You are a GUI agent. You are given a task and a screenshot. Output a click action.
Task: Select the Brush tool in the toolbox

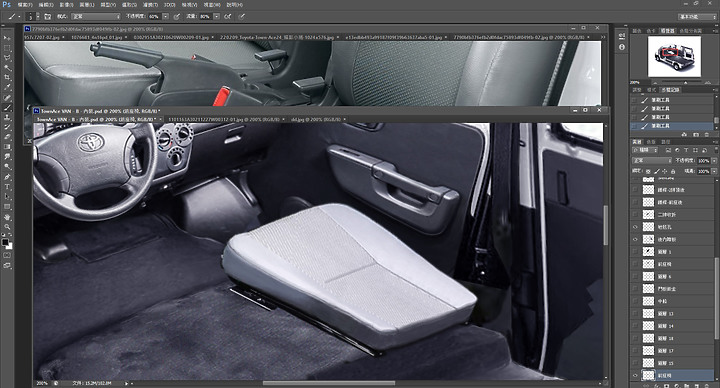[7, 107]
